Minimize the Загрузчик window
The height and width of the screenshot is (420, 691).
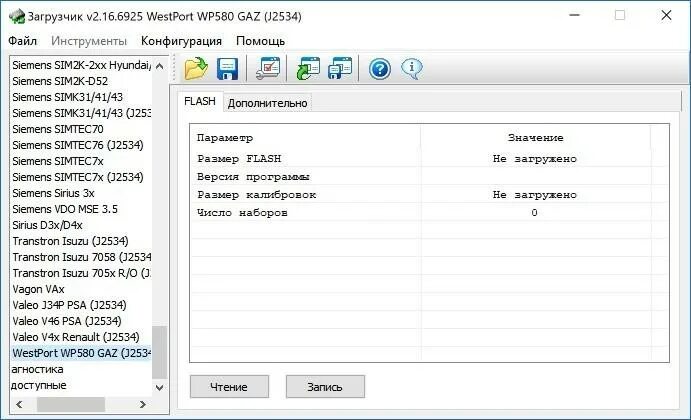[x=574, y=15]
